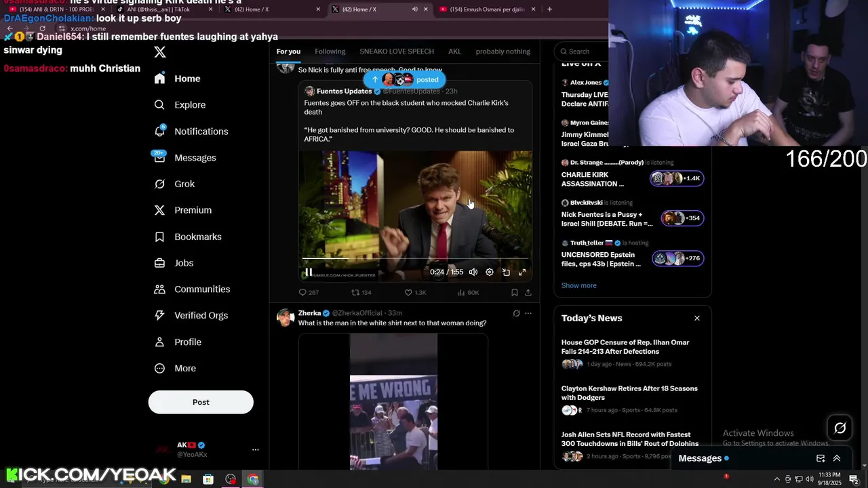Open Notifications in the sidebar
This screenshot has height=488, width=868.
191,131
